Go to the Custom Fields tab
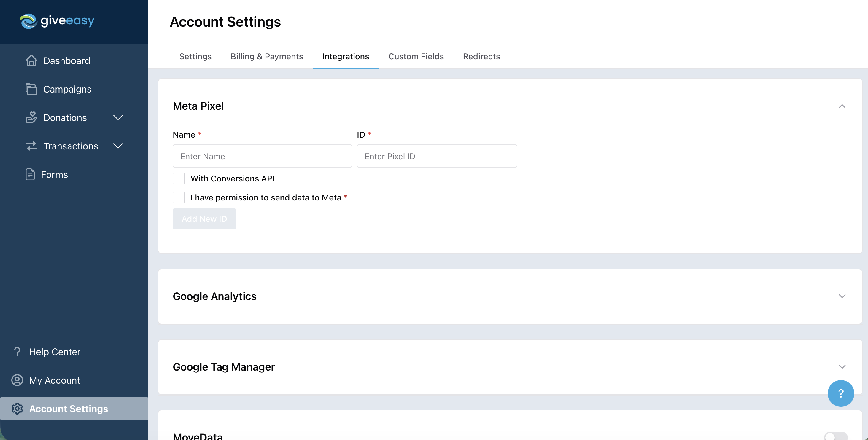This screenshot has height=440, width=868. (416, 56)
